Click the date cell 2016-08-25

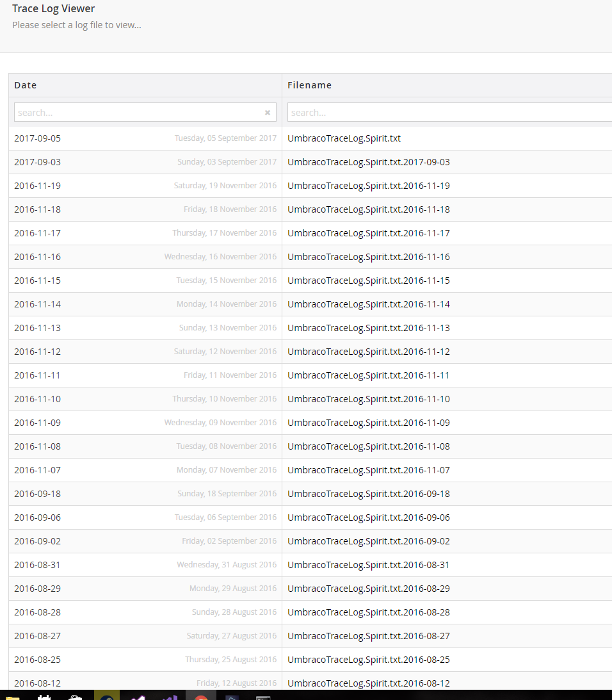point(38,659)
